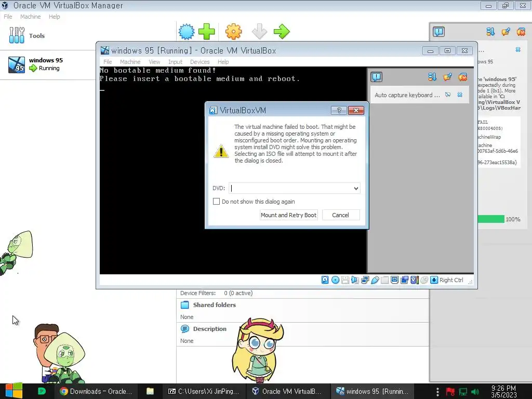Check Do not show this dialog again

(216, 201)
